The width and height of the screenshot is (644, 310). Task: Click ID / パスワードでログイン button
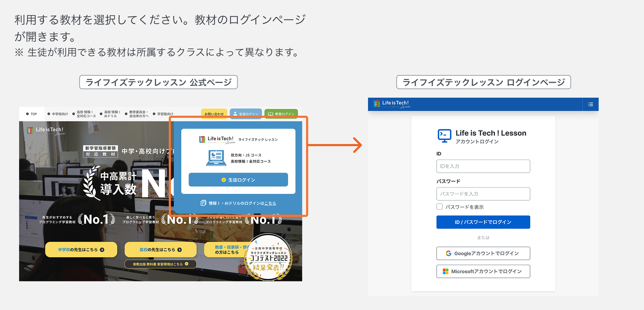pyautogui.click(x=483, y=222)
